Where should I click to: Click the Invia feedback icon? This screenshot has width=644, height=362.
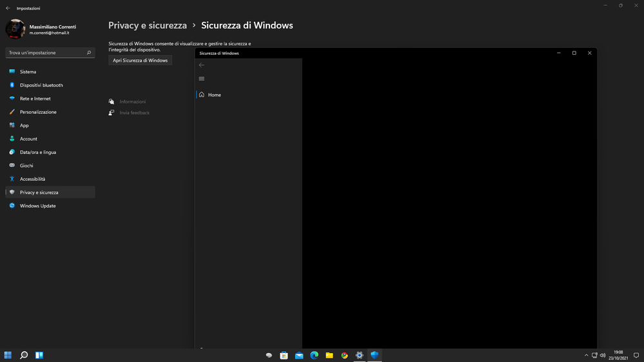[x=112, y=113]
